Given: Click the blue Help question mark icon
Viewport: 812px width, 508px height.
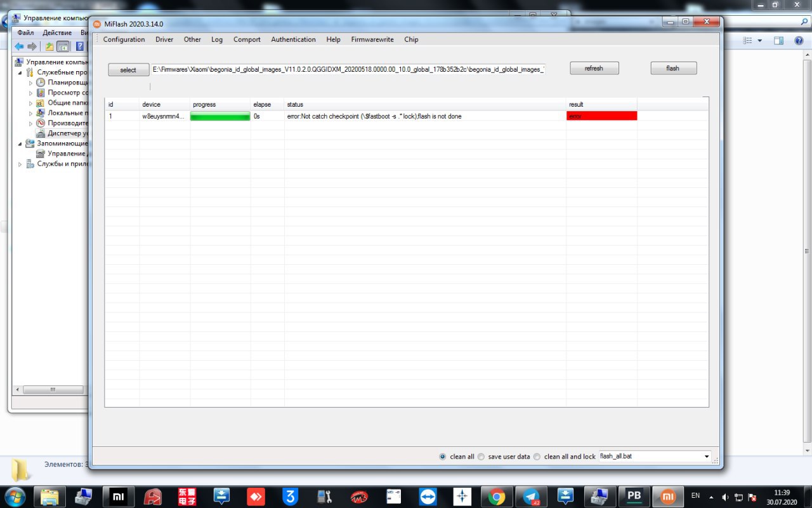Looking at the screenshot, I should point(80,46).
